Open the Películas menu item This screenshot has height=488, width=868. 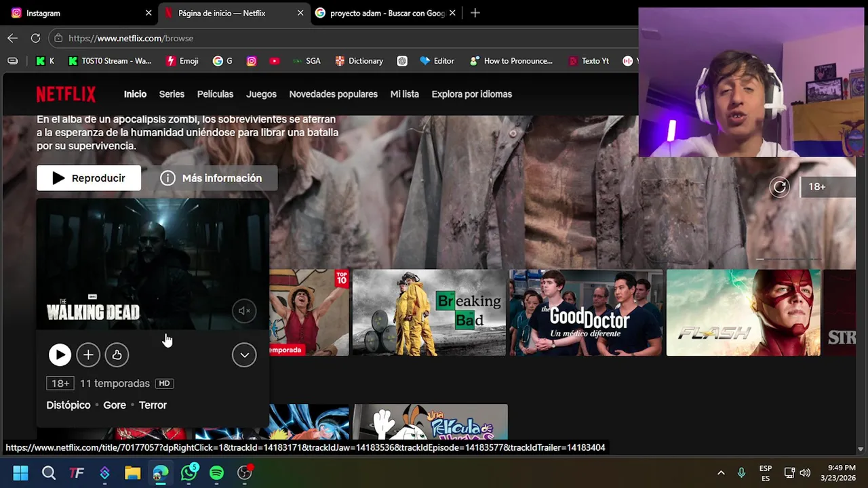[x=215, y=94]
